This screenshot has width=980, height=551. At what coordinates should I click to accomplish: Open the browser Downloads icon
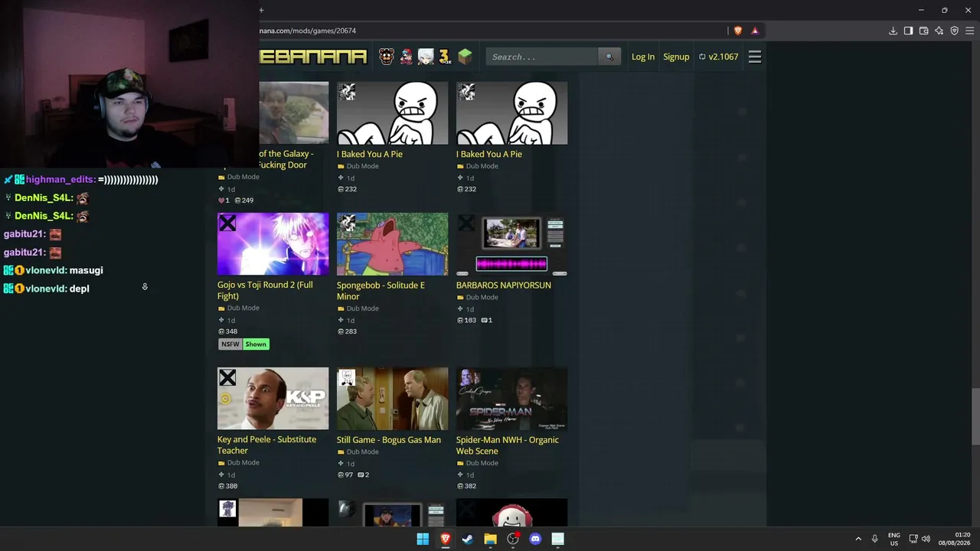[x=893, y=31]
